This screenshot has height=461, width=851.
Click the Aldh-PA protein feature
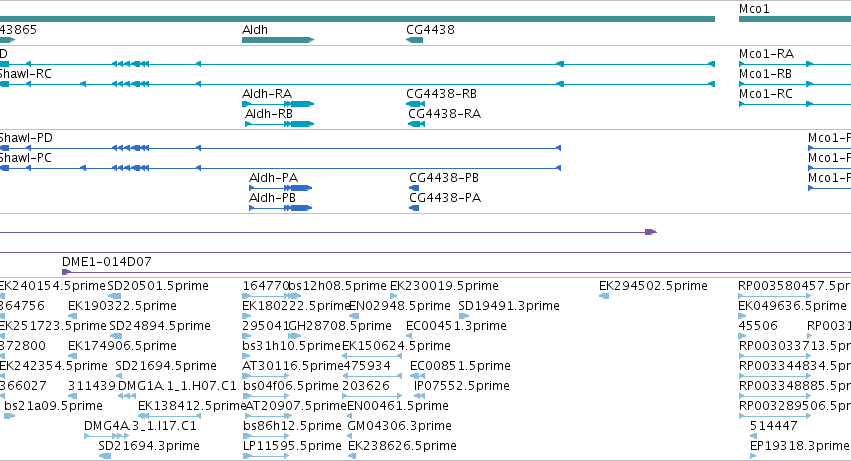click(x=281, y=188)
